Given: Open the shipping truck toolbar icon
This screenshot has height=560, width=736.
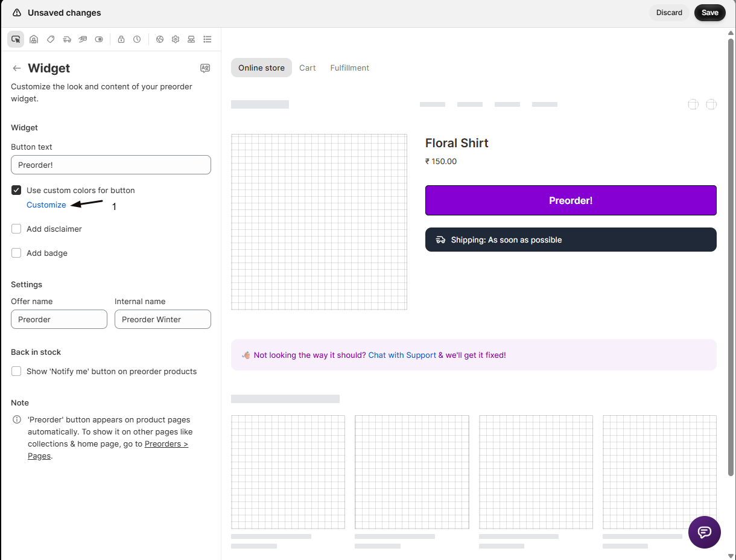Looking at the screenshot, I should tap(67, 39).
